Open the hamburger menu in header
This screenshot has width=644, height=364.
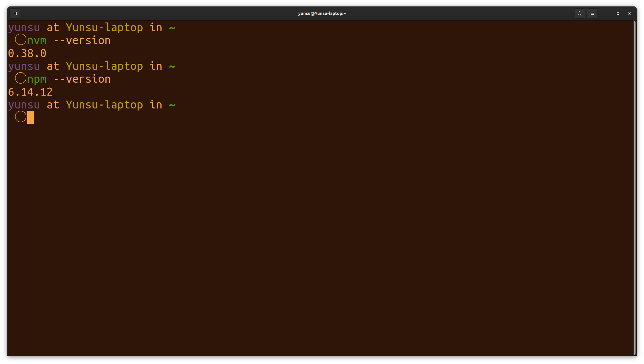(x=592, y=13)
